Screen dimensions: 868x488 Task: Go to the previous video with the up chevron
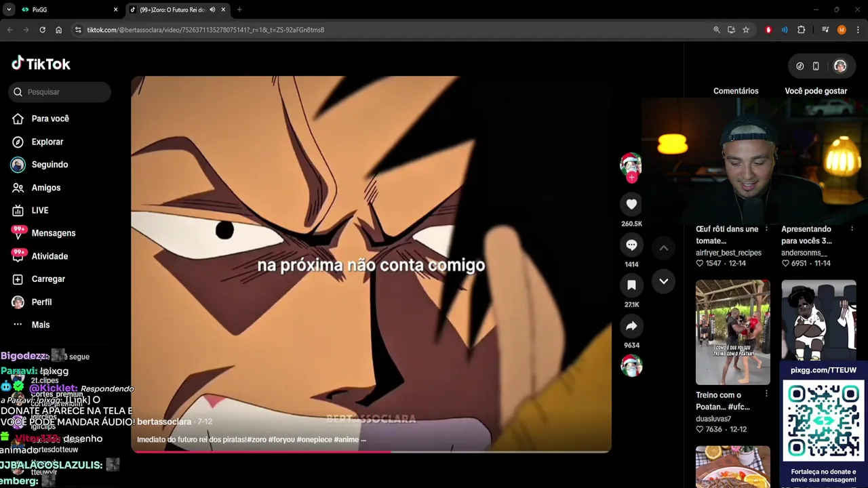point(664,248)
